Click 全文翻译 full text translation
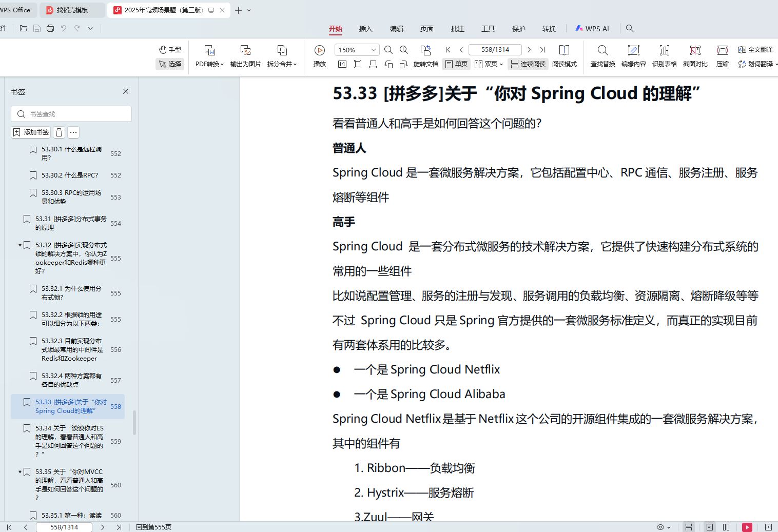 pos(755,50)
